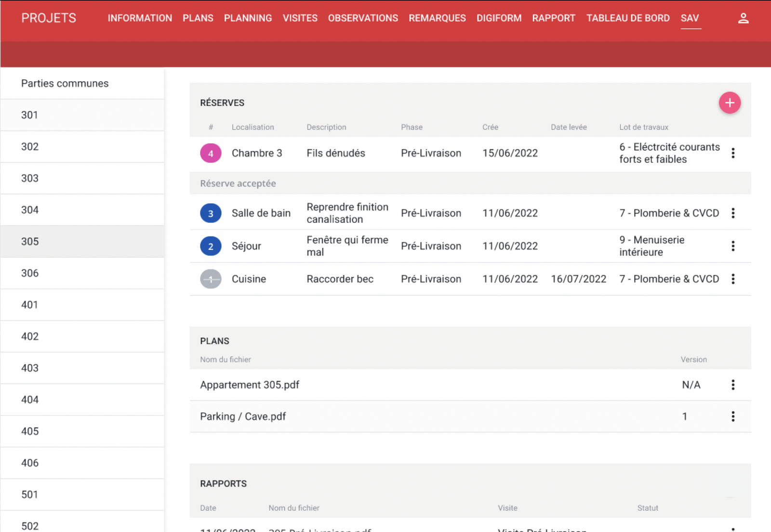771x532 pixels.
Task: Select the pink badge of réserve number 4
Action: tap(211, 154)
